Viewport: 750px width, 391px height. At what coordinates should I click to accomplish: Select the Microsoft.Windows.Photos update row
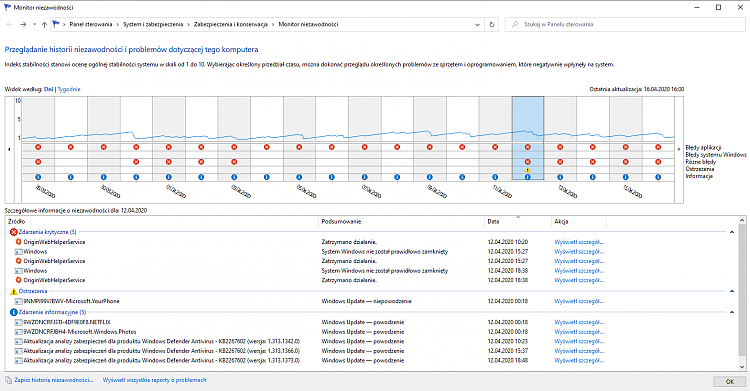373,332
